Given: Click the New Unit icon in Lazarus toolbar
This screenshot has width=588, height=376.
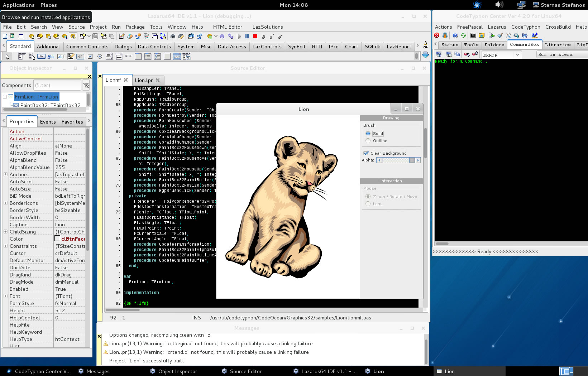Looking at the screenshot, I should coord(13,36).
